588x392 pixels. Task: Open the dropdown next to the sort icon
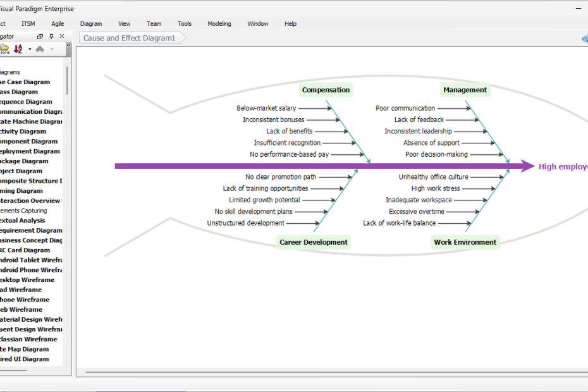pos(30,49)
